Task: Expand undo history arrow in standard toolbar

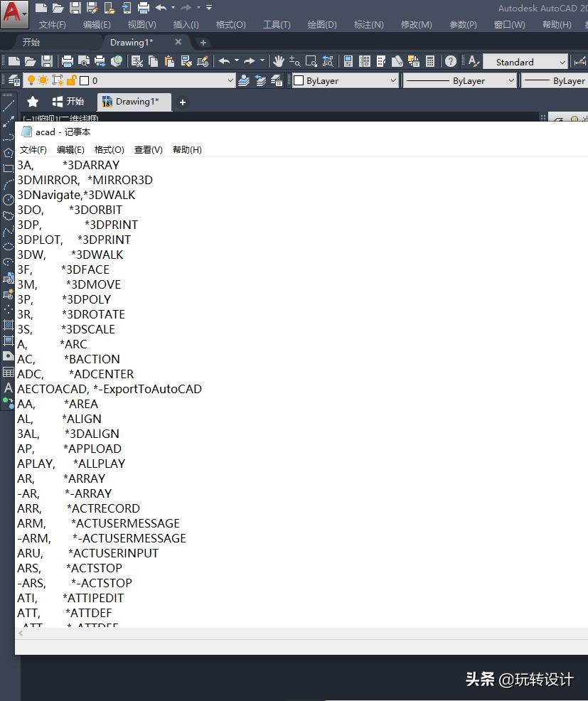Action: coord(237,61)
